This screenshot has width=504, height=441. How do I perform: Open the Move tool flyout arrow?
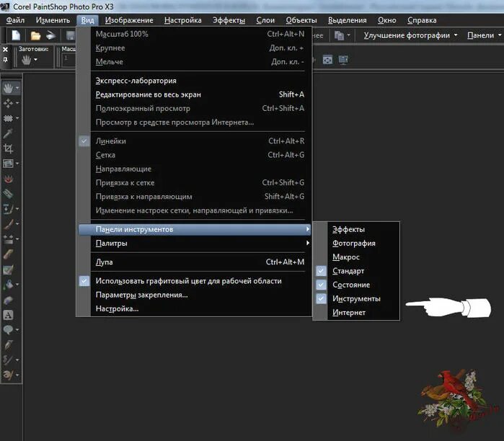(17, 103)
